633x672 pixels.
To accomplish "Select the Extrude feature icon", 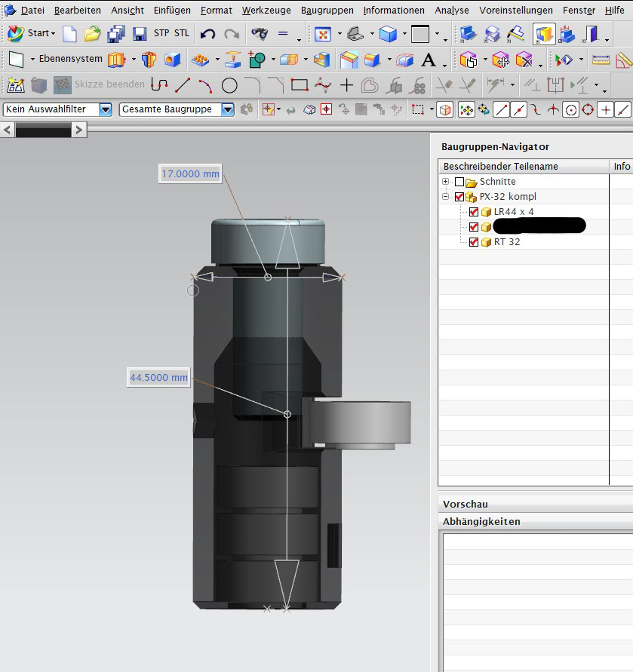I will pyautogui.click(x=117, y=60).
